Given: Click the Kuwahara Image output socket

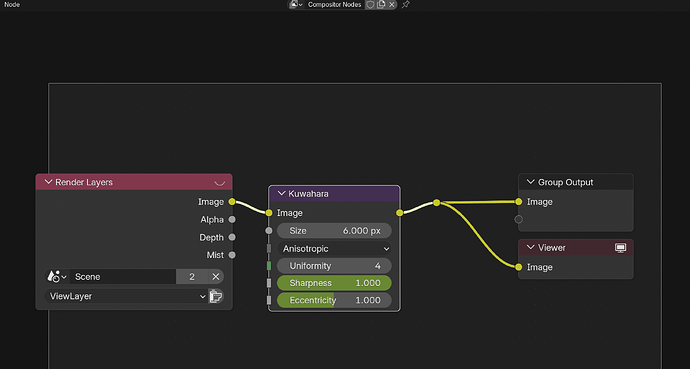Looking at the screenshot, I should (400, 213).
